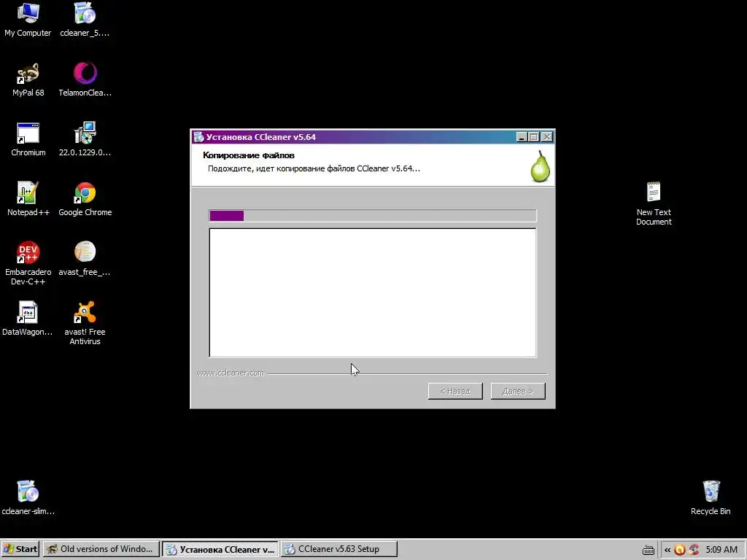Click the Назад back button

(455, 391)
